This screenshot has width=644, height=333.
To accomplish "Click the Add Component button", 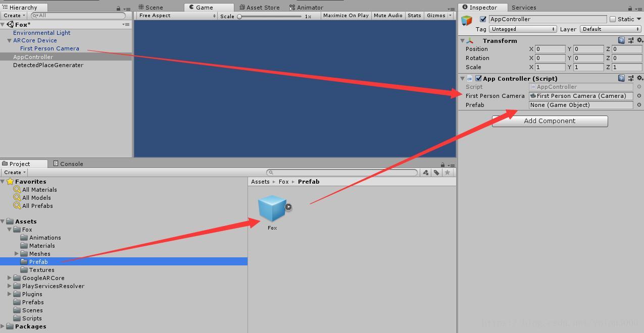I will [x=550, y=121].
